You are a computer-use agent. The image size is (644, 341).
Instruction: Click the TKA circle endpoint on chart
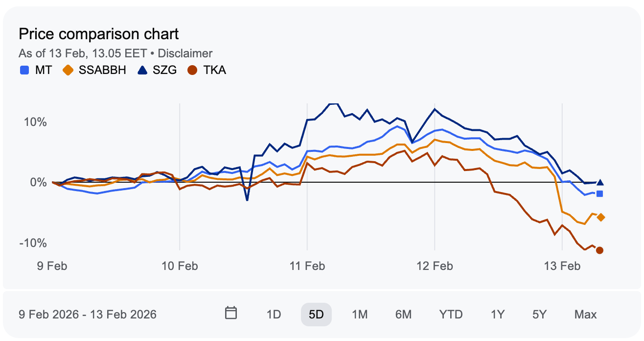click(599, 250)
